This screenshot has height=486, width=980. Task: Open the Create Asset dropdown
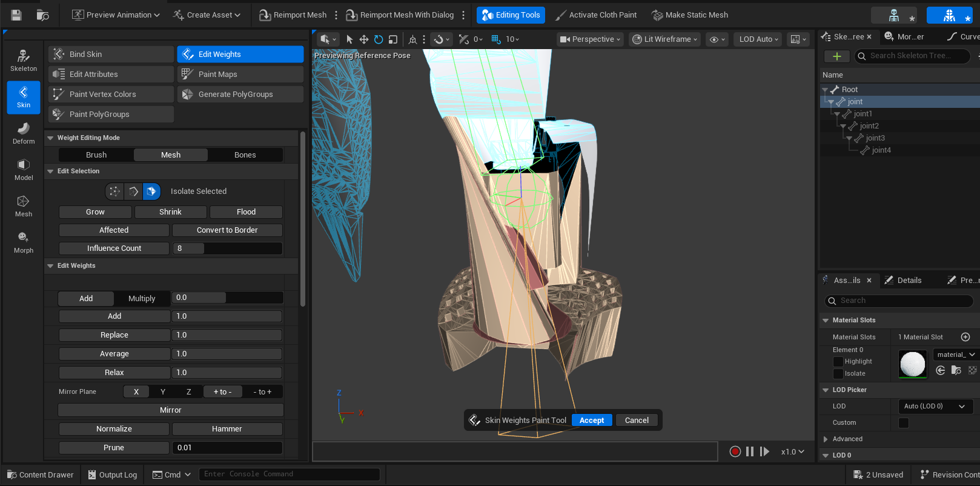pyautogui.click(x=207, y=15)
